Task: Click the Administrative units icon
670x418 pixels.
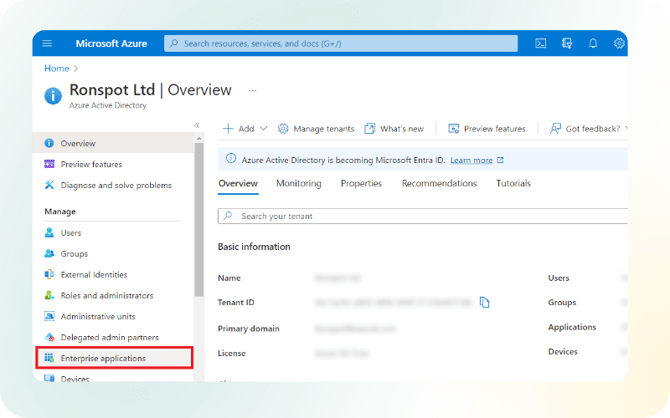Action: (x=49, y=316)
